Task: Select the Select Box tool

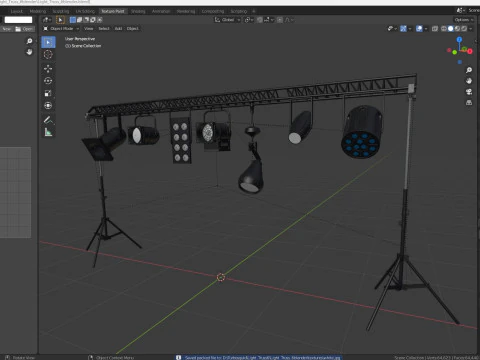Action: click(48, 42)
